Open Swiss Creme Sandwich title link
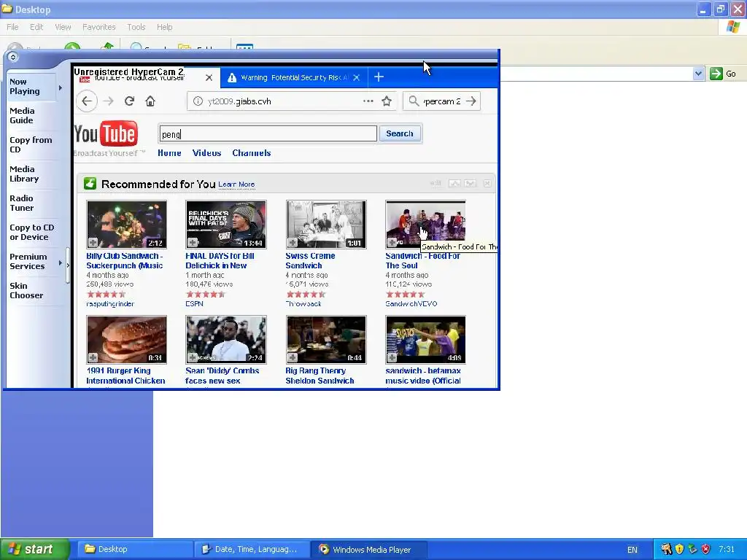 (310, 260)
